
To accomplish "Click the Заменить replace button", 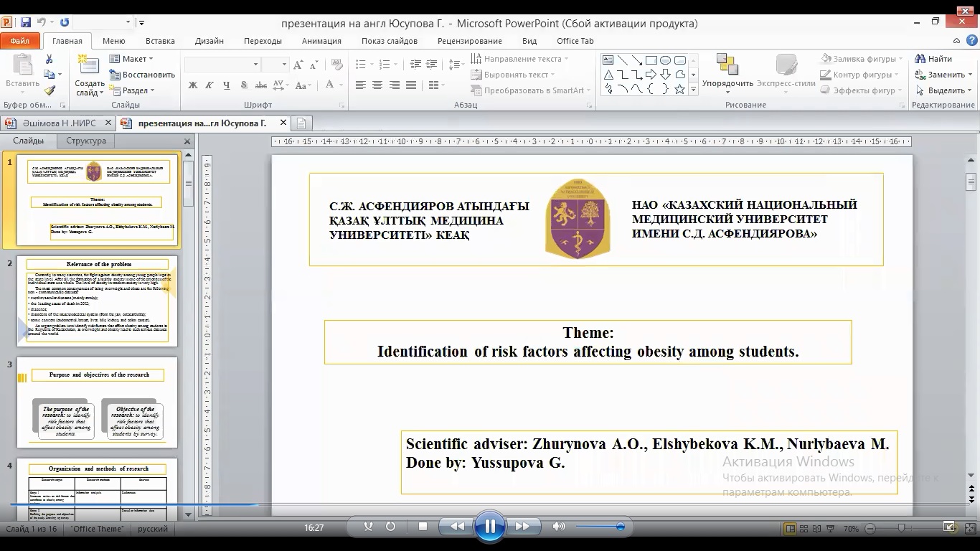I will tap(941, 75).
